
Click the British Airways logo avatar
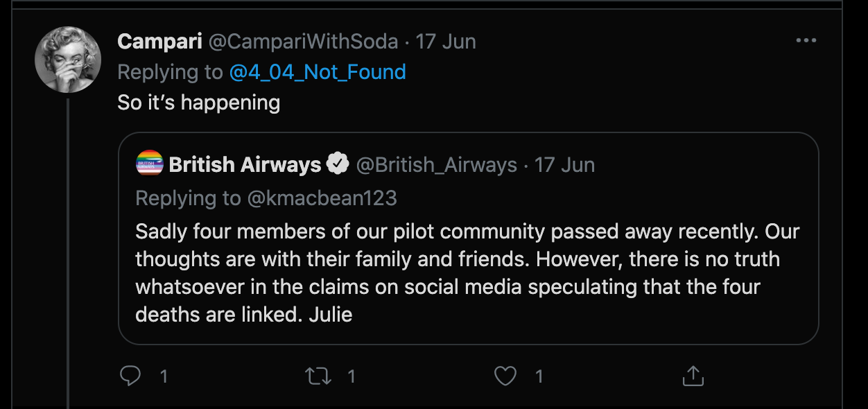pyautogui.click(x=149, y=164)
